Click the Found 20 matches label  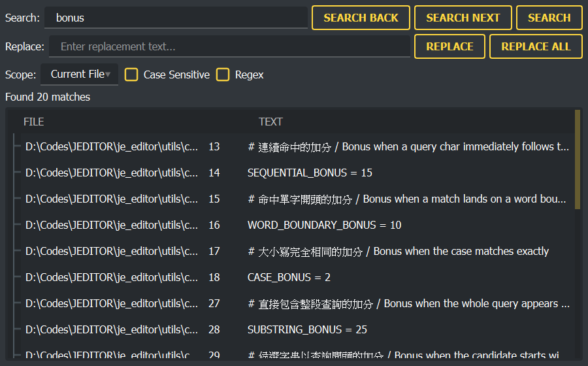[48, 97]
